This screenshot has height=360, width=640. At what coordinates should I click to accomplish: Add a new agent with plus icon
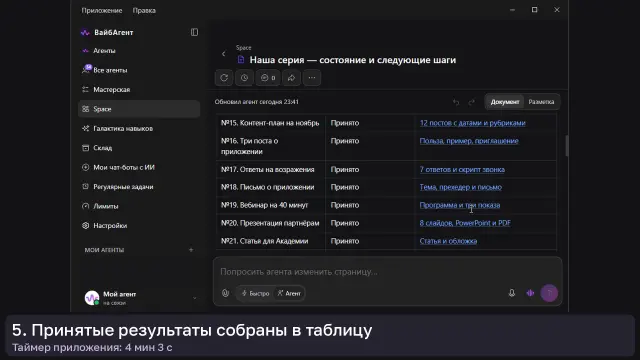click(191, 250)
